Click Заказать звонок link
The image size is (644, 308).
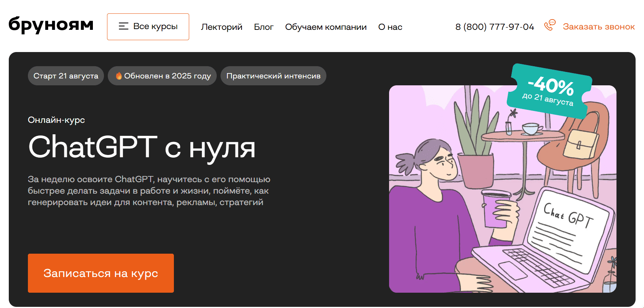[x=599, y=27]
